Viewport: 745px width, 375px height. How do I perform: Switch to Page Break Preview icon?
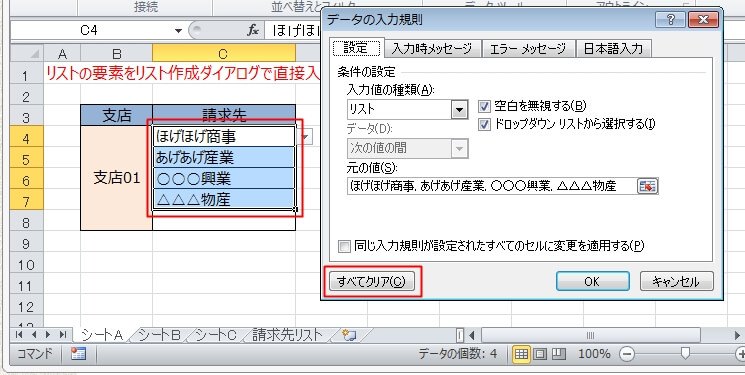tap(559, 354)
